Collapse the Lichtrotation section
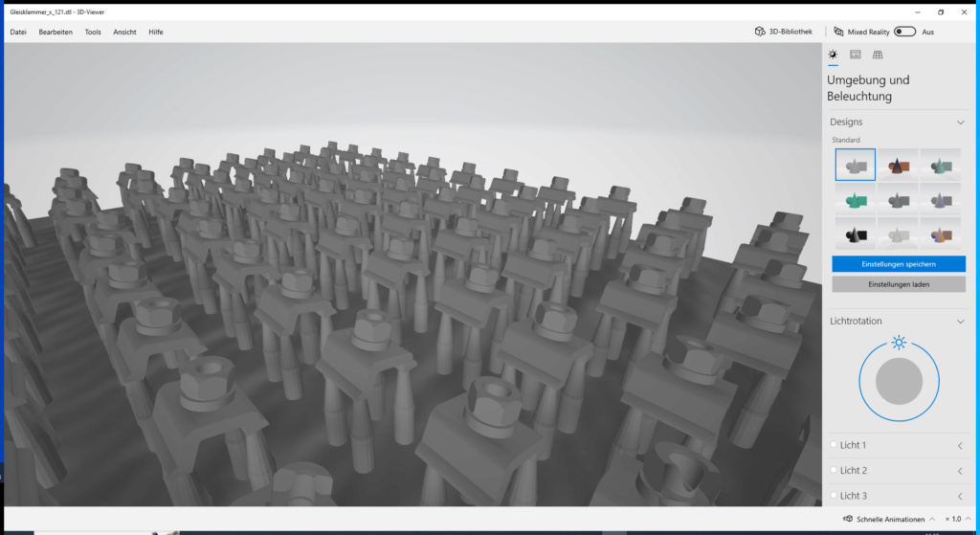The height and width of the screenshot is (535, 980). pos(961,322)
